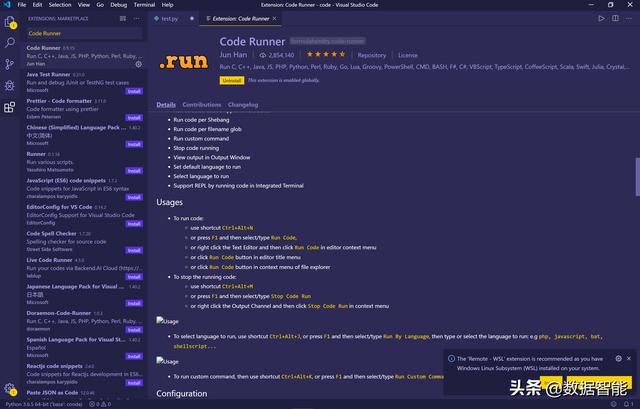Open editor more actions ellipsis menu

(x=629, y=18)
